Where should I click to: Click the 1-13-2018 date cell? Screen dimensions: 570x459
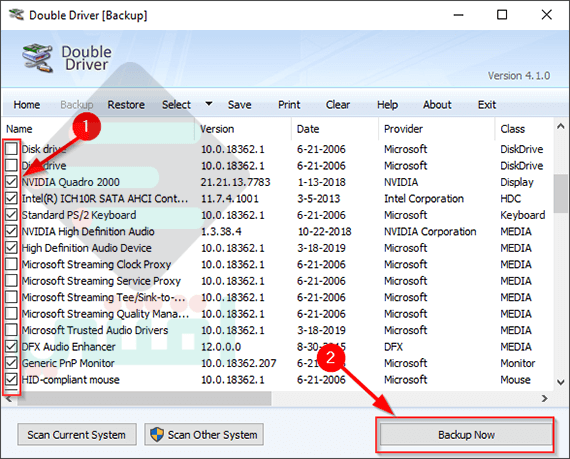(322, 182)
